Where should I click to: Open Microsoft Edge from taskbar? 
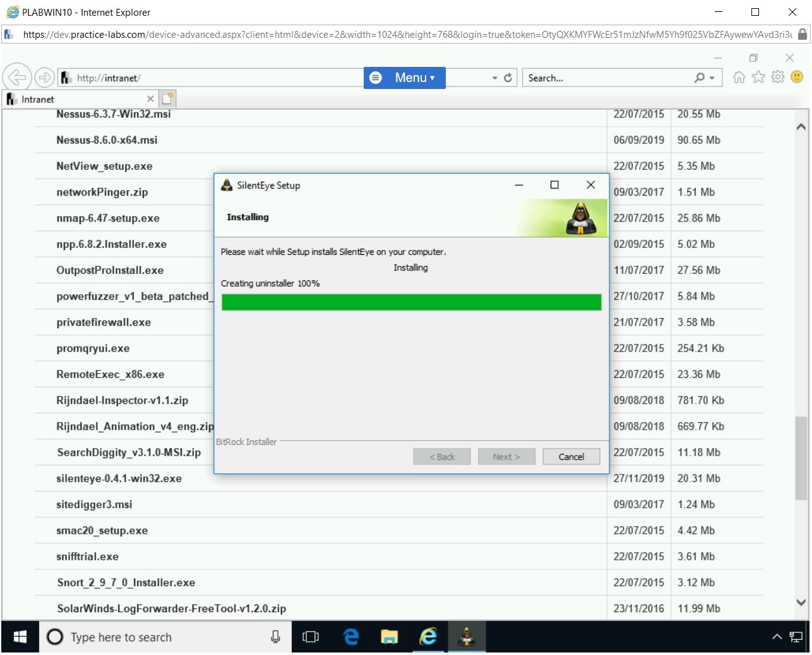pos(351,637)
